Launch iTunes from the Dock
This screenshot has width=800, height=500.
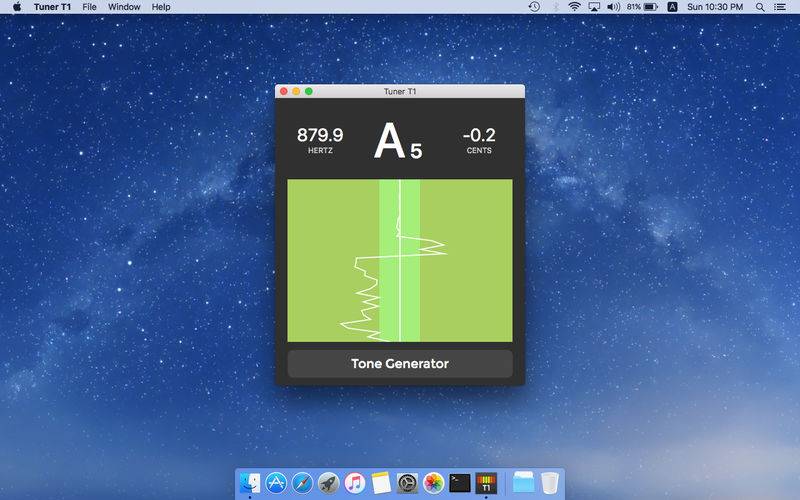pos(355,483)
